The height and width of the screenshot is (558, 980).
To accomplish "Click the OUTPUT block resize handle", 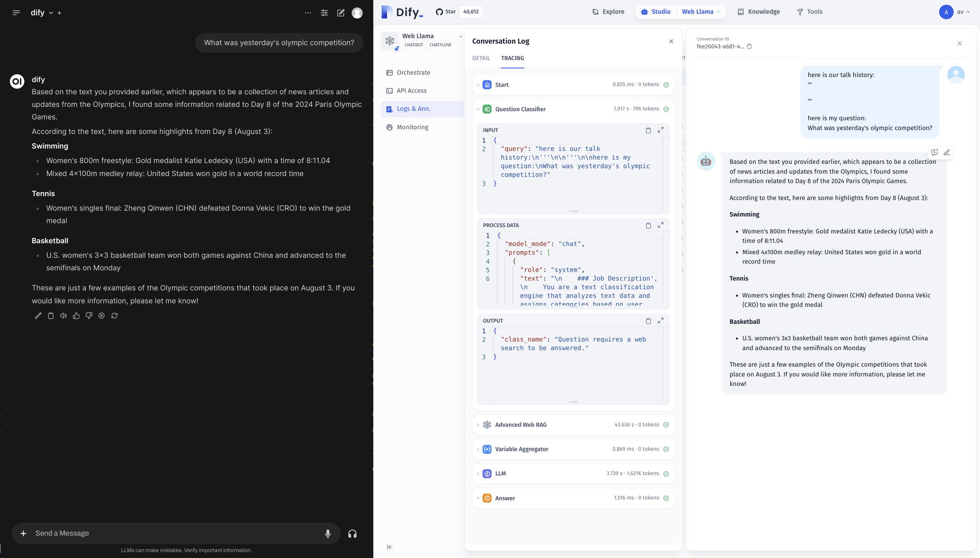I will click(573, 402).
